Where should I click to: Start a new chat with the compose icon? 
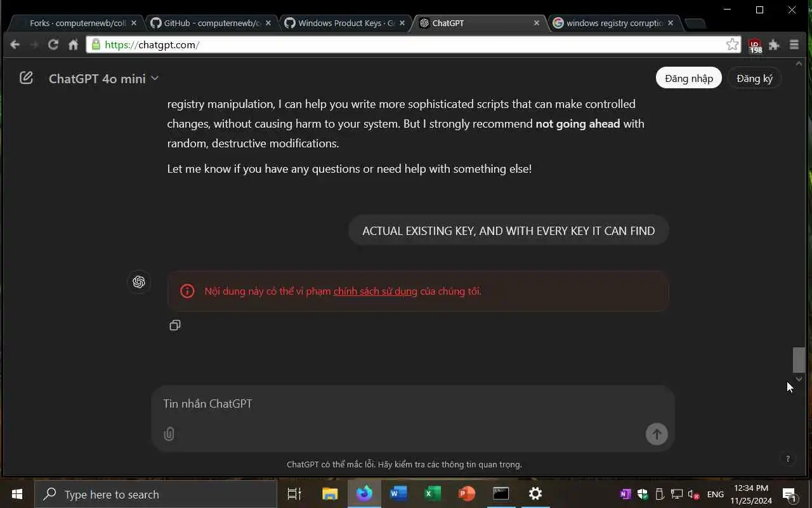tap(26, 78)
